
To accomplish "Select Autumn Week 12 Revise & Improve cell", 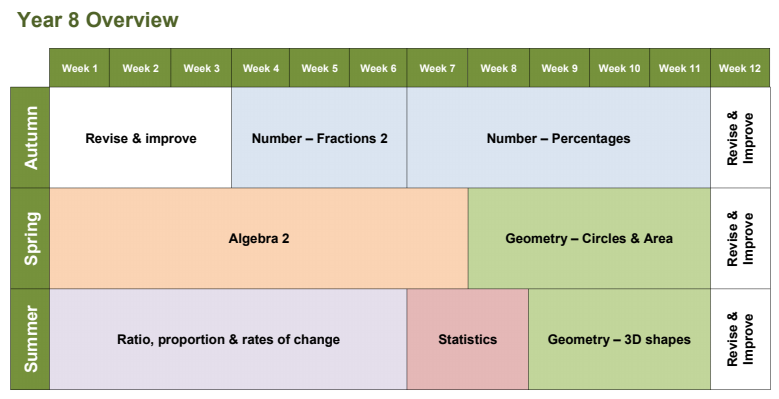I will click(740, 138).
